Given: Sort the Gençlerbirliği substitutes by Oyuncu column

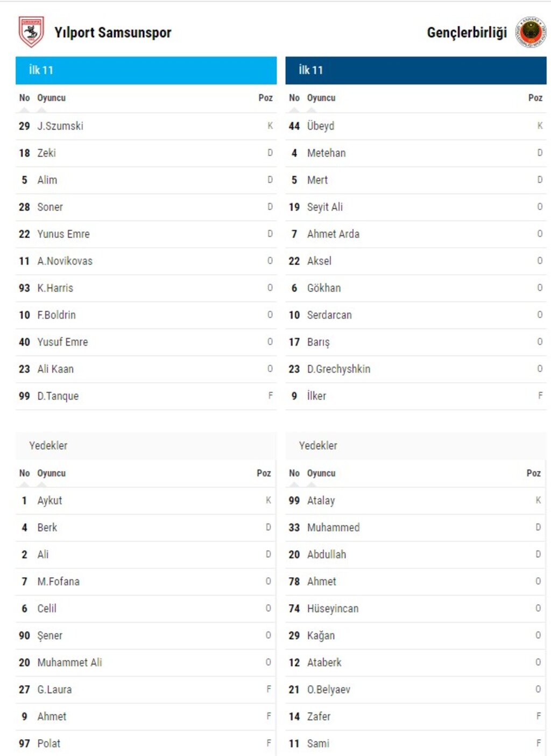Looking at the screenshot, I should (321, 473).
